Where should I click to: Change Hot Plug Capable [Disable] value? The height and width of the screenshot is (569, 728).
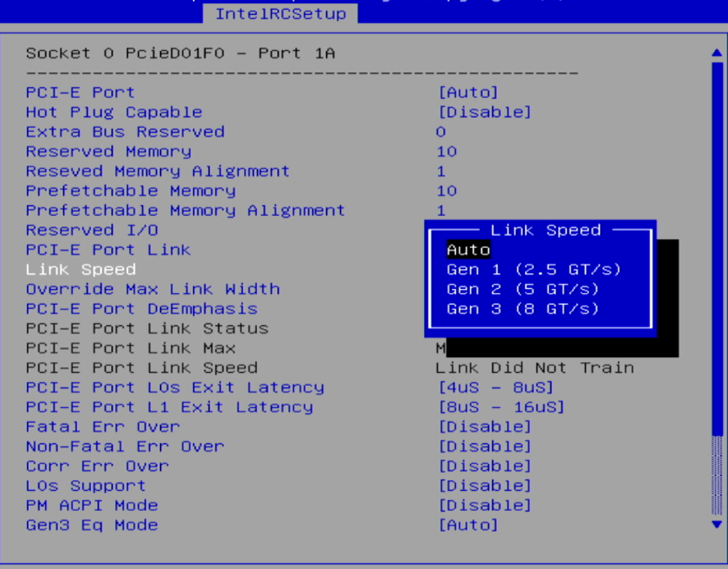485,112
